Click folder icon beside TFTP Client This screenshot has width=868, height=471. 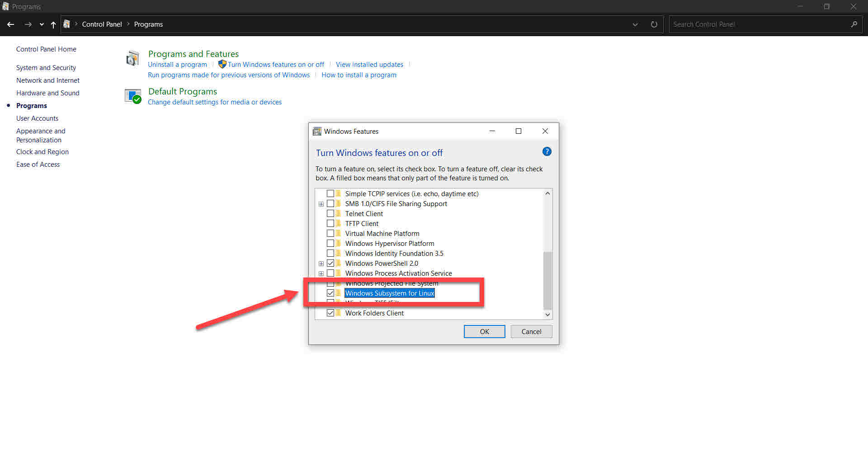coord(338,223)
